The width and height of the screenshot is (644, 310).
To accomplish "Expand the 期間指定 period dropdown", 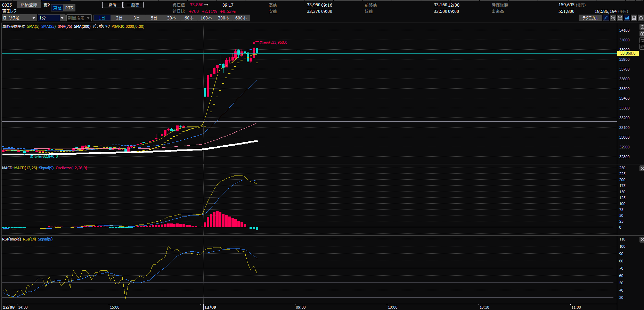I will click(79, 18).
